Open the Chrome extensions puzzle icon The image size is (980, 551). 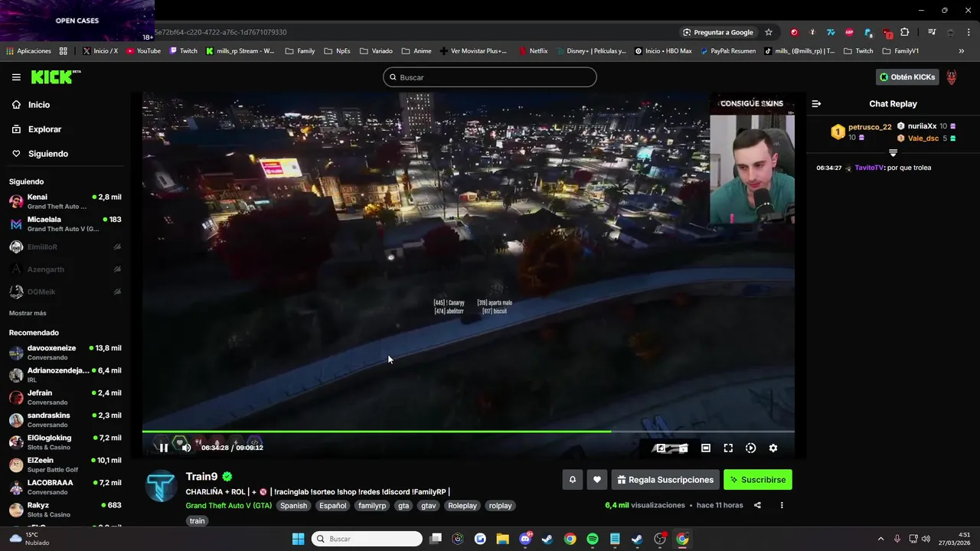click(905, 32)
